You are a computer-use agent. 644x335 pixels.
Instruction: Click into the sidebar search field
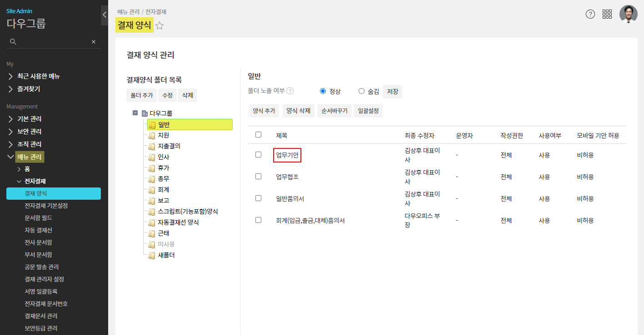coord(52,42)
